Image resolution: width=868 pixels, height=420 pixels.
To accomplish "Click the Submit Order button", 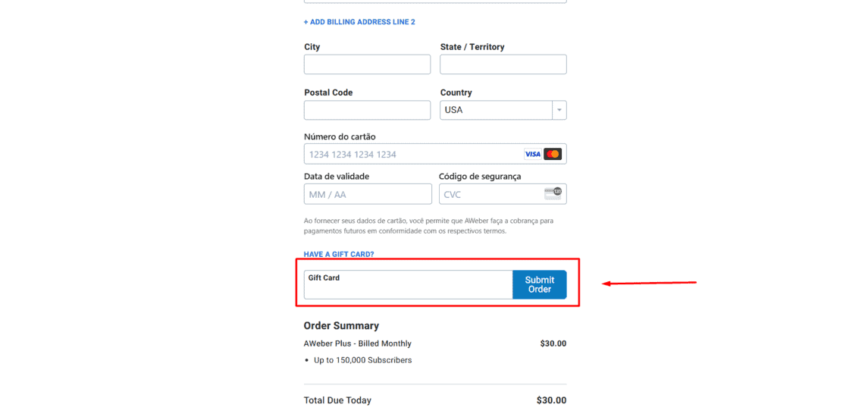I will [x=539, y=284].
